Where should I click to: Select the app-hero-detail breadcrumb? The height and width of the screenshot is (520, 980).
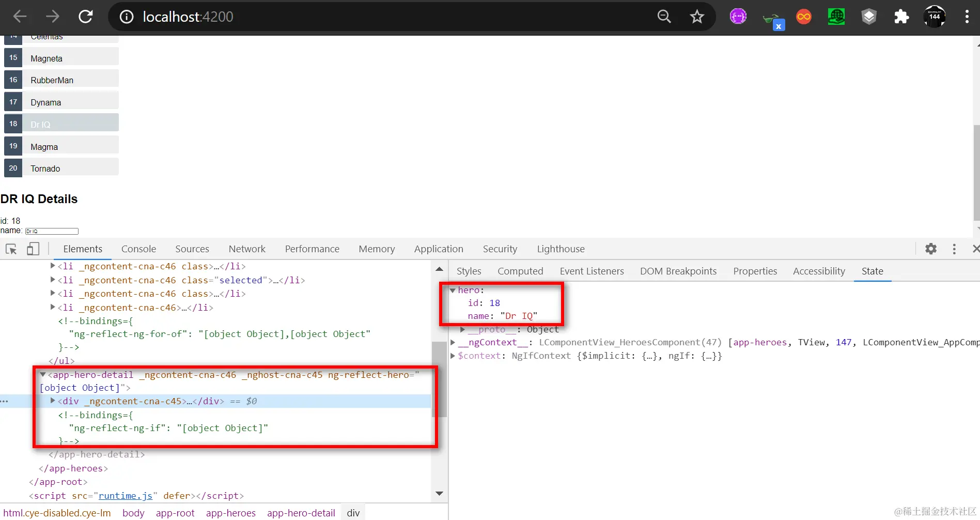click(301, 513)
